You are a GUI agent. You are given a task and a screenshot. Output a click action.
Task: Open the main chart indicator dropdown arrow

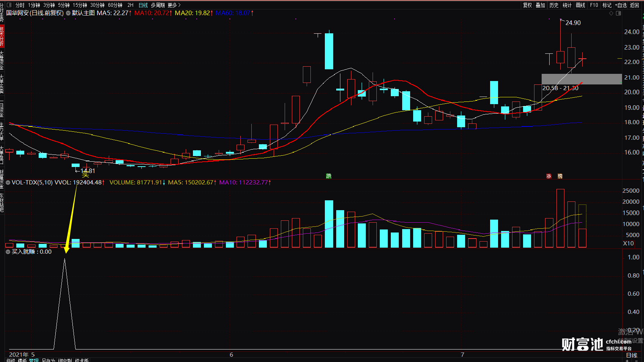[68, 13]
